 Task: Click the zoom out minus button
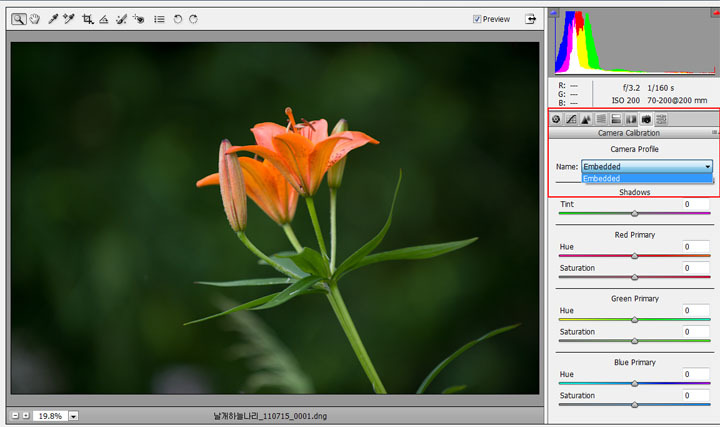point(16,415)
